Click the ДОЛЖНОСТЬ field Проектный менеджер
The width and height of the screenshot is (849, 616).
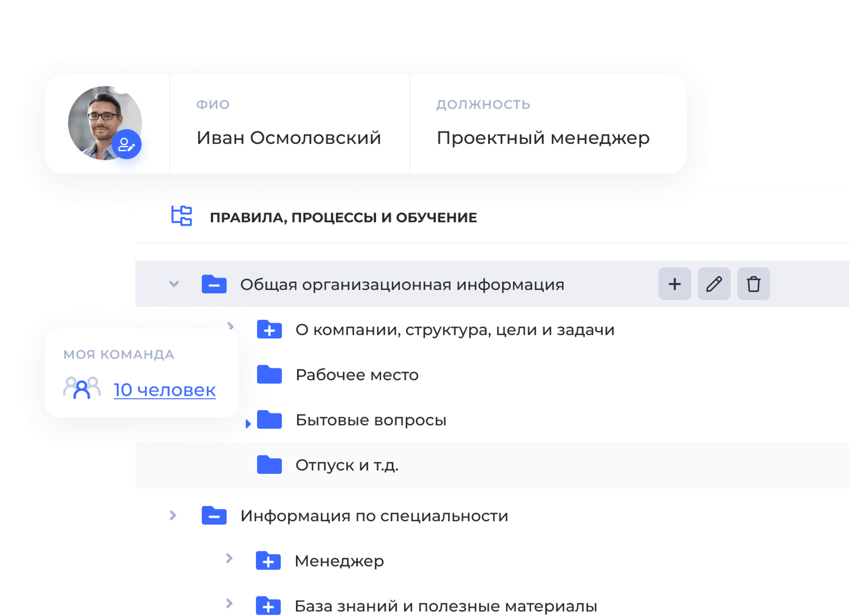coord(543,138)
